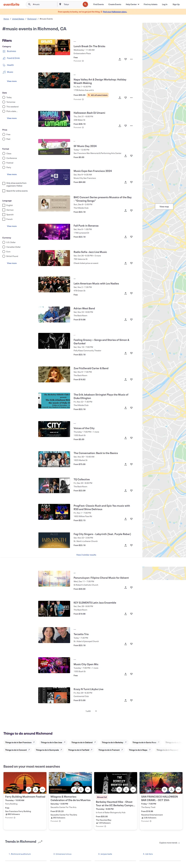The height and width of the screenshot is (868, 186).
Task: Open Find Events in top navigation
Action: coord(99,4)
